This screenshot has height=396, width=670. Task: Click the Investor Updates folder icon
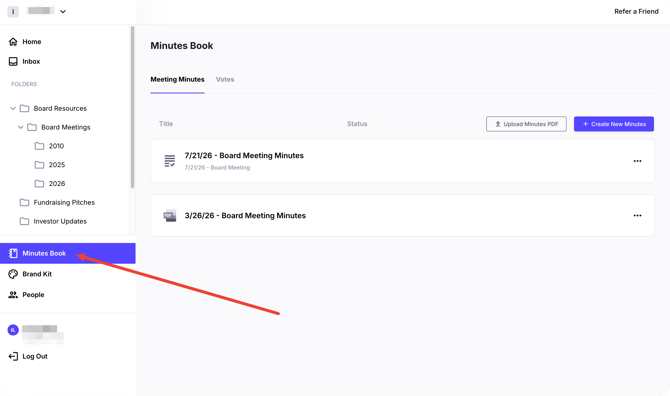pyautogui.click(x=24, y=221)
